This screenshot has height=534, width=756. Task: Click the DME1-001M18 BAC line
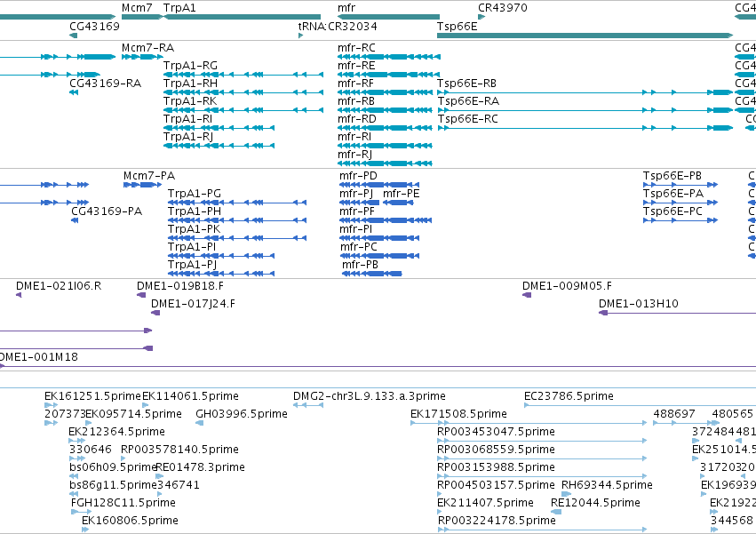click(x=378, y=366)
